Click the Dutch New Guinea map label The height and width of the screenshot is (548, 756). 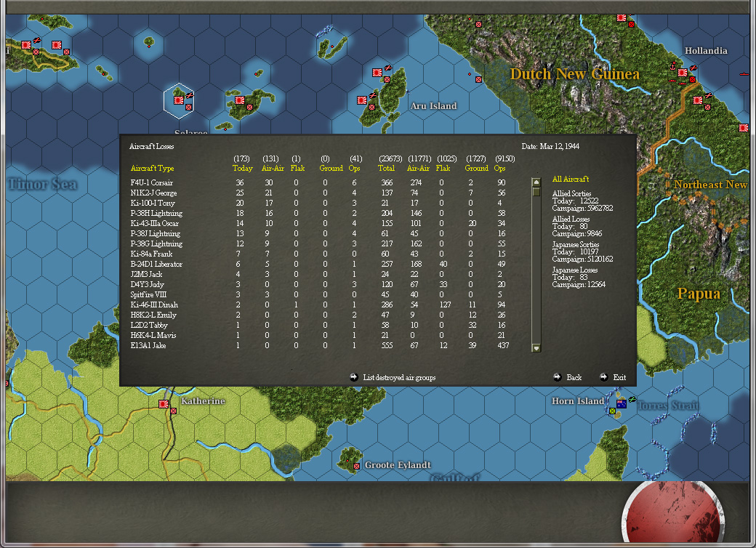click(x=575, y=73)
